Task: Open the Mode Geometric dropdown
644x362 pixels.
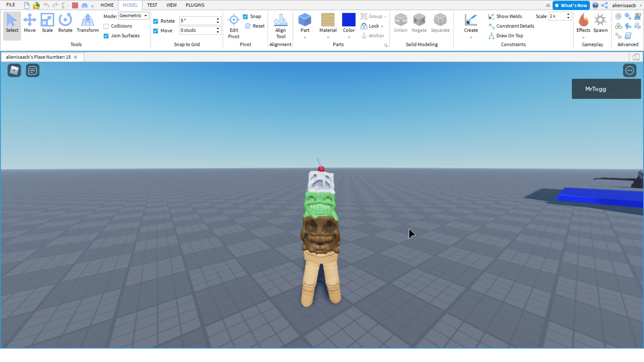Action: point(133,16)
